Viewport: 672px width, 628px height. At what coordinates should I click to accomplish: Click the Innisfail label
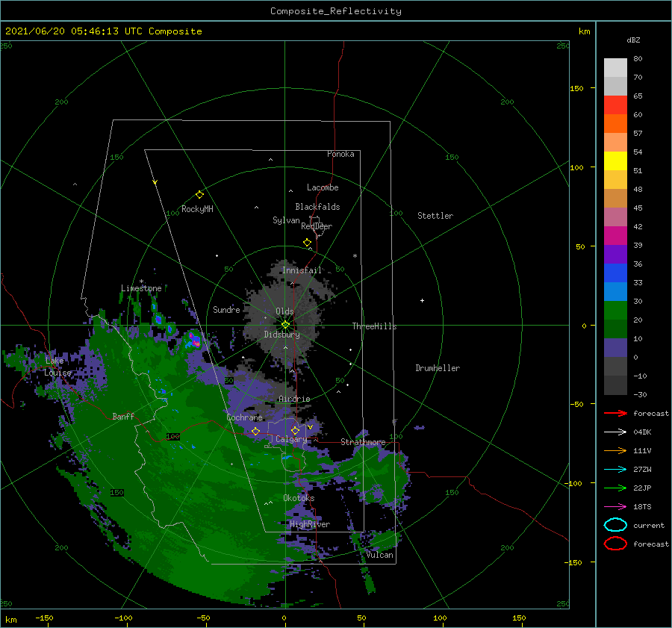click(x=302, y=270)
